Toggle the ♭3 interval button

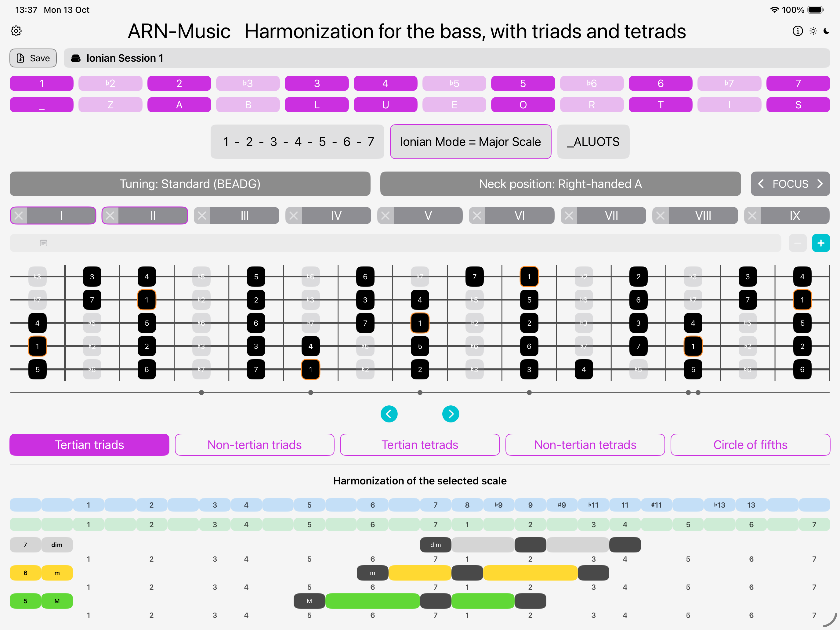click(248, 83)
